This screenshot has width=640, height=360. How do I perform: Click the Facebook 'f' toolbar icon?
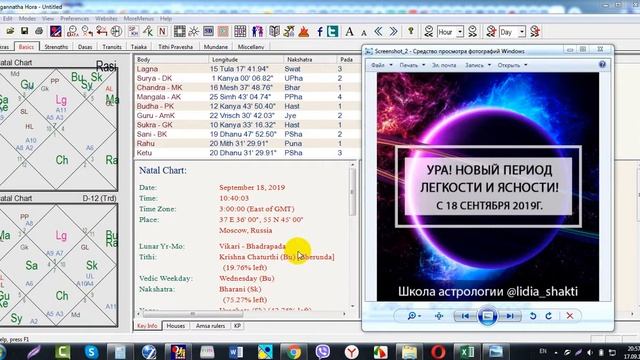pyautogui.click(x=320, y=31)
